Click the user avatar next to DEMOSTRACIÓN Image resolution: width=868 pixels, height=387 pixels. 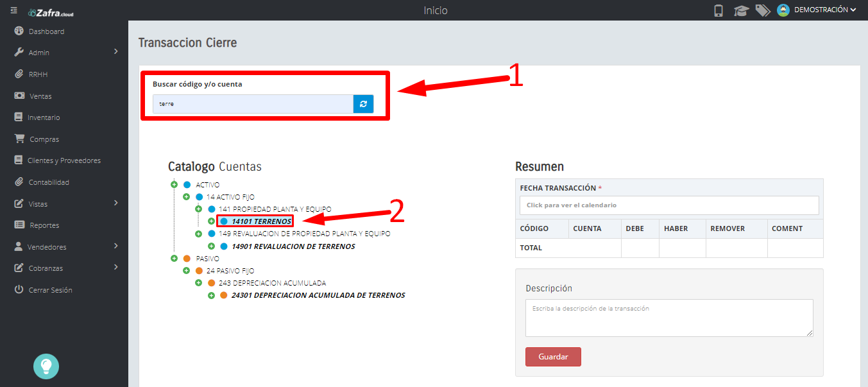[783, 10]
